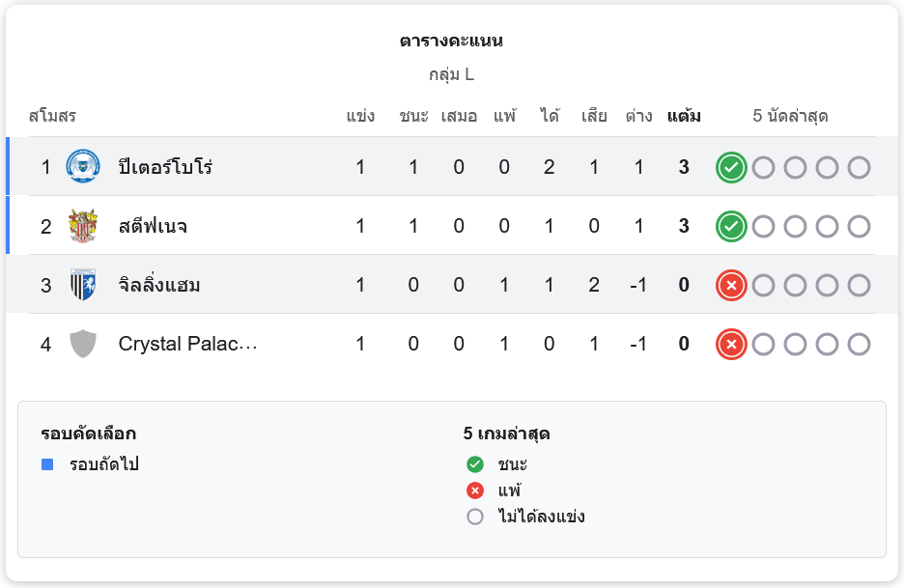
Task: Click the Crystal Palace placeholder shield icon
Action: click(x=83, y=344)
